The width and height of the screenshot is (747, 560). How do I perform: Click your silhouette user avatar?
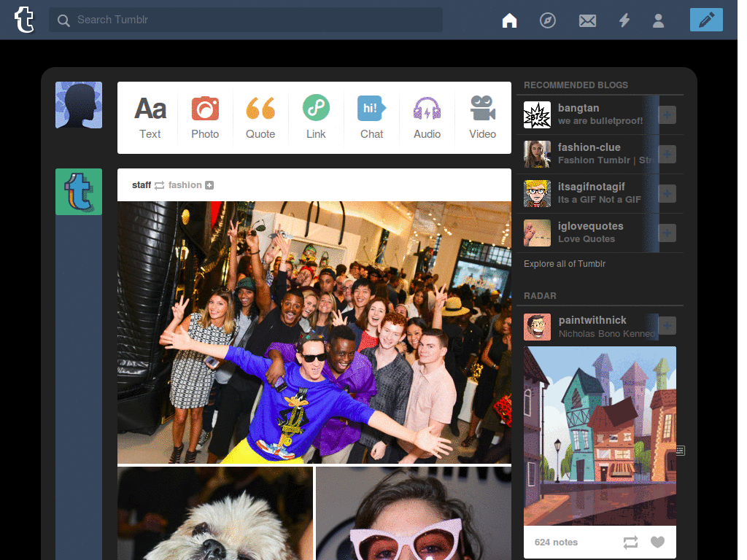(x=79, y=105)
